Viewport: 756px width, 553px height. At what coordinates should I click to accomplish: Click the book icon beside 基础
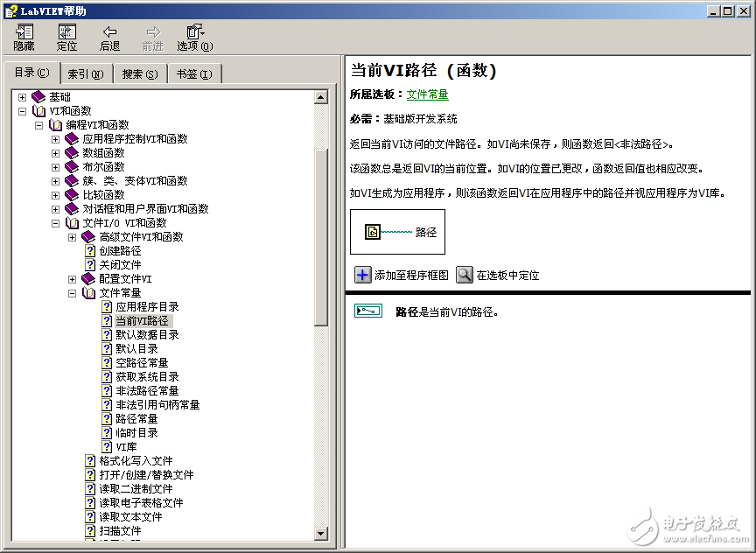click(38, 97)
